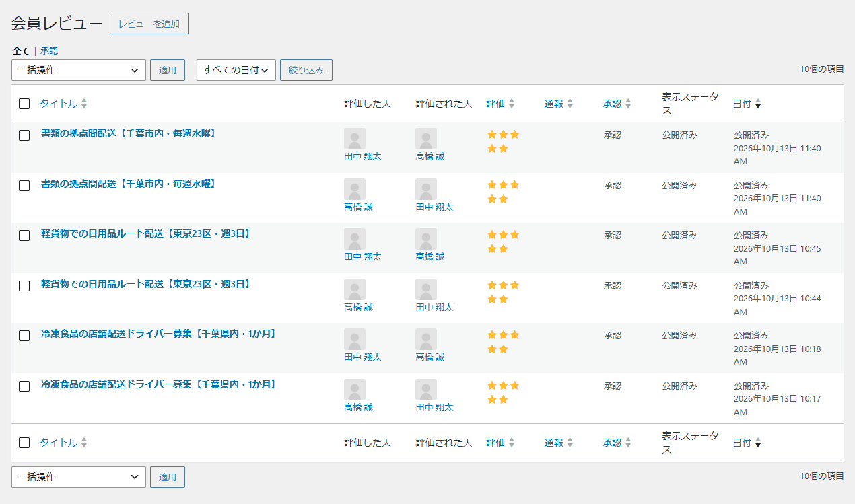Open 書類の拠点間配送 review written by 髙橋 誠
Screen dimensions: 855x504
[129, 184]
